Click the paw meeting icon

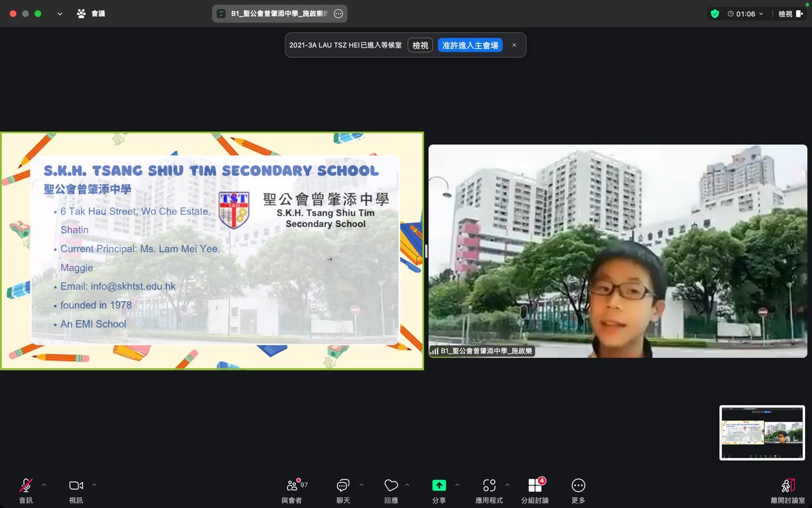tap(81, 14)
